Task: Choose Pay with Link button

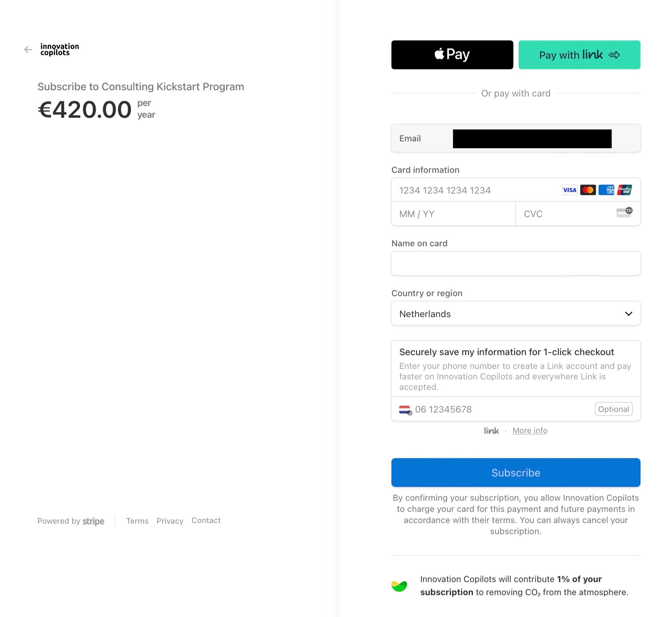Action: click(x=579, y=55)
